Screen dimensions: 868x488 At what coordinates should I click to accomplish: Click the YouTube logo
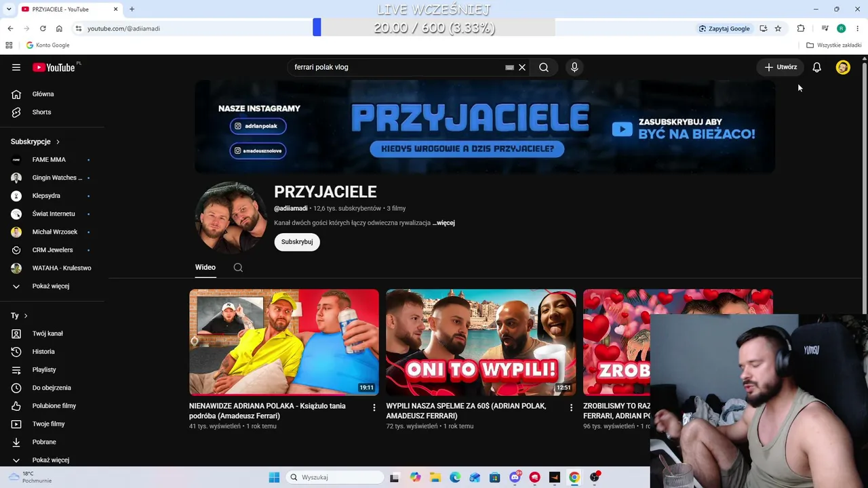(x=54, y=67)
